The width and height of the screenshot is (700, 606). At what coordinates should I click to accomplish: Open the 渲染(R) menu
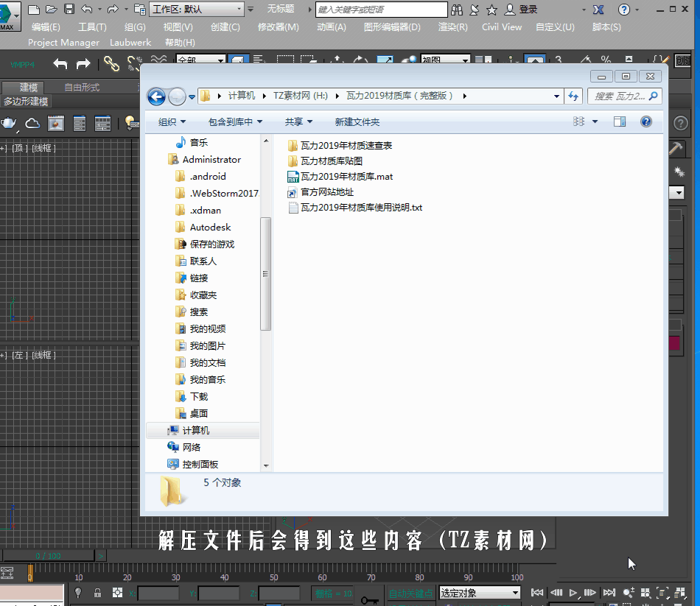pyautogui.click(x=452, y=27)
